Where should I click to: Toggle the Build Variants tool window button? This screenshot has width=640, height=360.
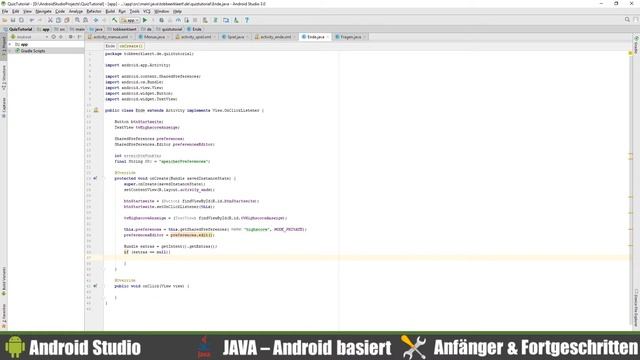click(x=4, y=281)
